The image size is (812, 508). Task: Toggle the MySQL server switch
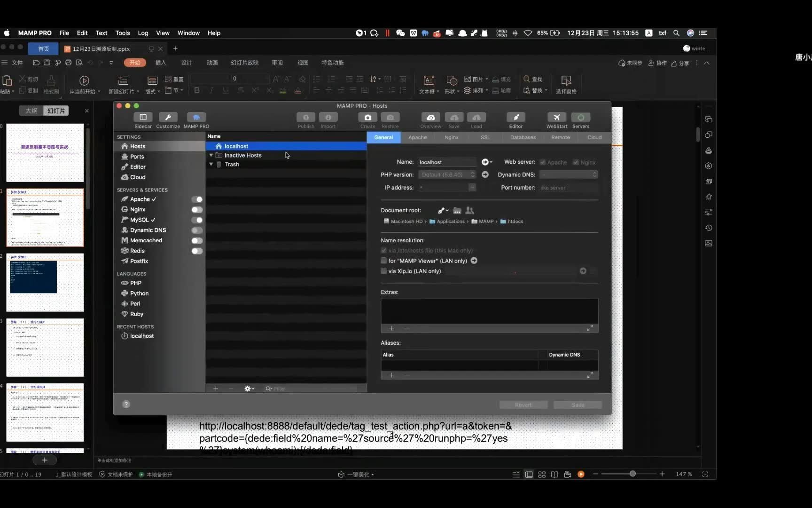pos(197,220)
